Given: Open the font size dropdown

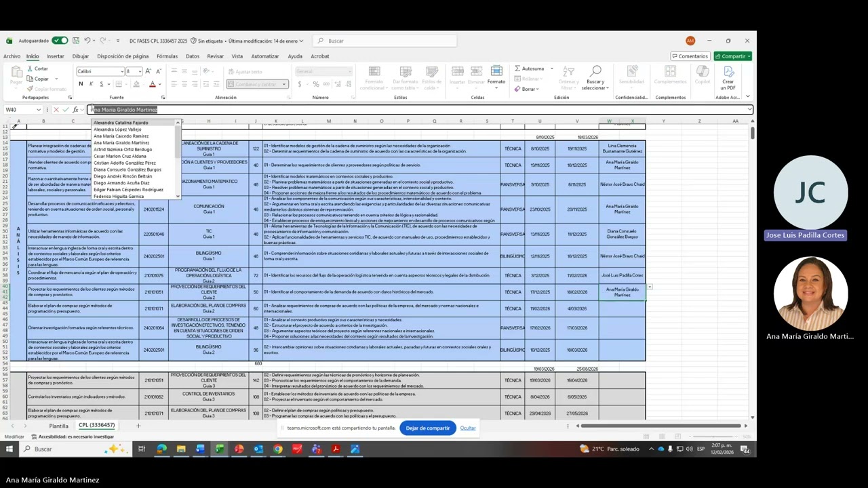Looking at the screenshot, I should pyautogui.click(x=140, y=71).
